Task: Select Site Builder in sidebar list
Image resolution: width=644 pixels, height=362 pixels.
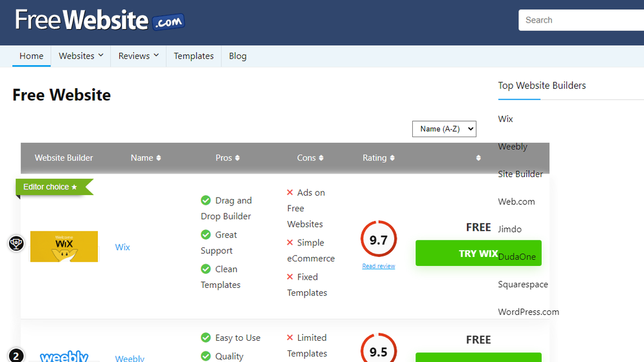Action: click(520, 174)
